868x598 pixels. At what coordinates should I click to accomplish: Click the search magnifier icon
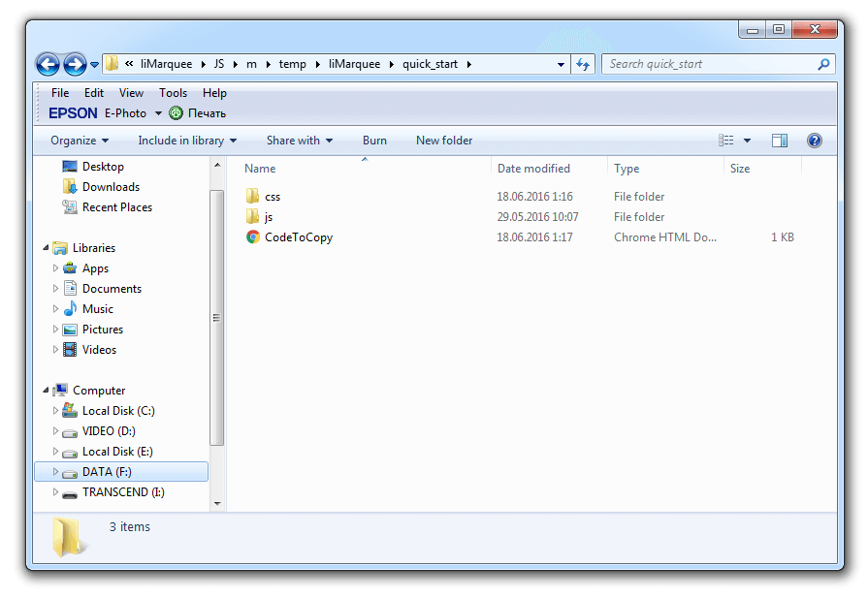tap(823, 64)
